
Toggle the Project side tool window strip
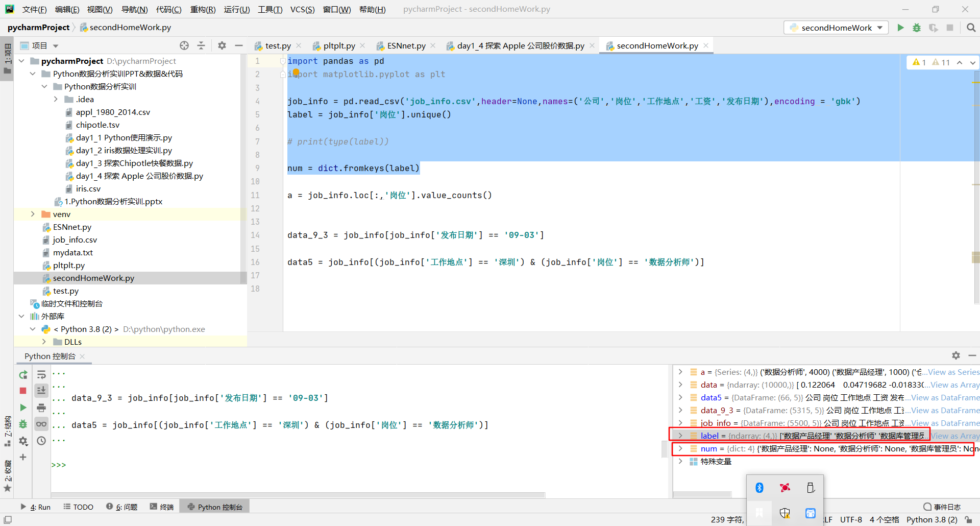[7, 59]
